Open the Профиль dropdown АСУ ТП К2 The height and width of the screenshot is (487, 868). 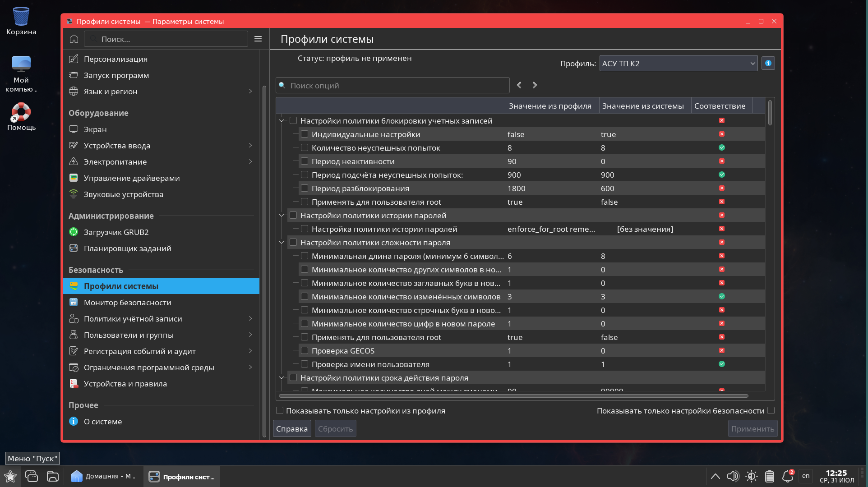pyautogui.click(x=678, y=64)
